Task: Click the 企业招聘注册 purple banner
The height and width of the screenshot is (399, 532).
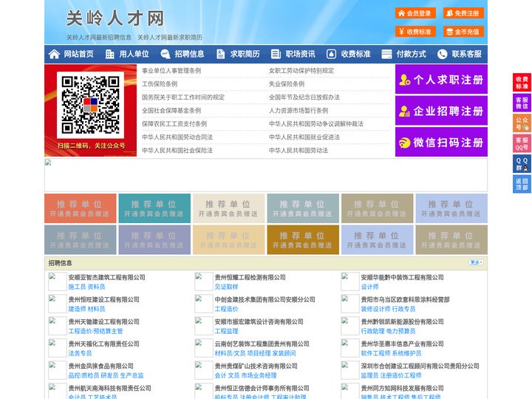Action: tap(441, 111)
